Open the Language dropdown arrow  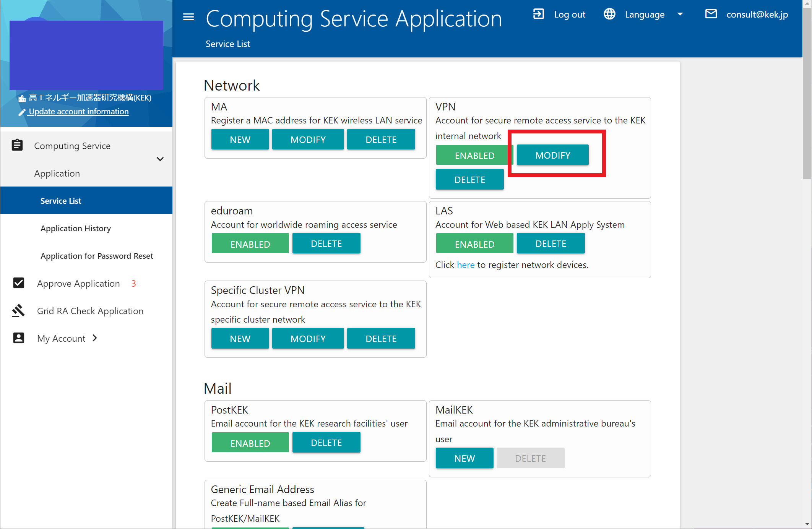coord(680,14)
